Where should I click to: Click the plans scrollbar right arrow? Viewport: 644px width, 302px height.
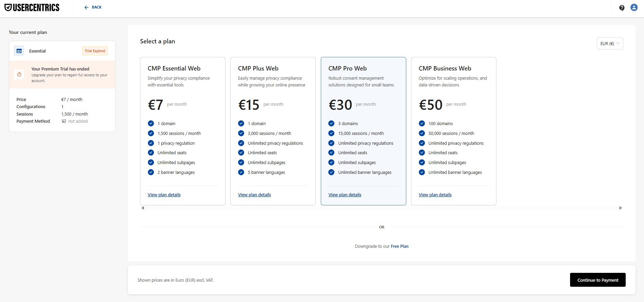coord(620,208)
